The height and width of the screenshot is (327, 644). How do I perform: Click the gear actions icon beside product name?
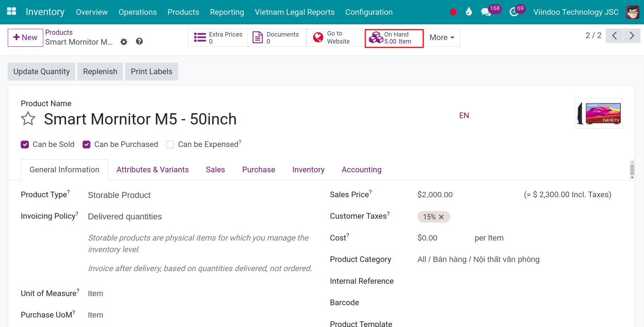pos(124,42)
